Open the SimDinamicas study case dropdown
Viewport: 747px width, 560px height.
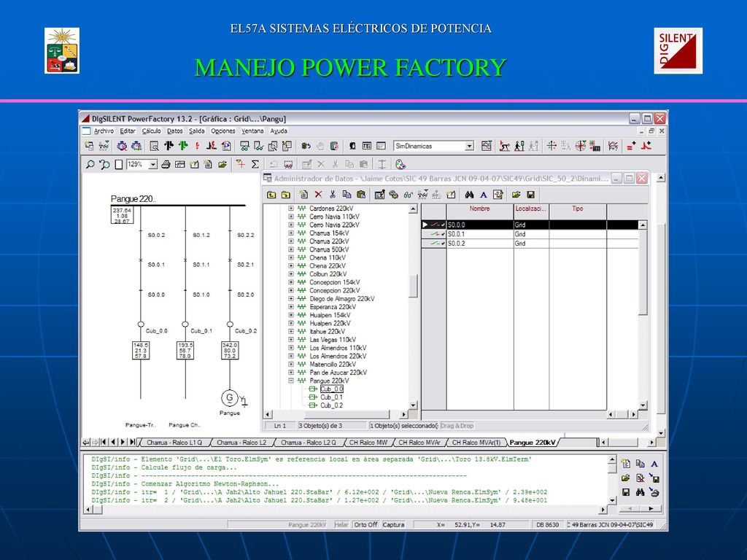(x=469, y=146)
